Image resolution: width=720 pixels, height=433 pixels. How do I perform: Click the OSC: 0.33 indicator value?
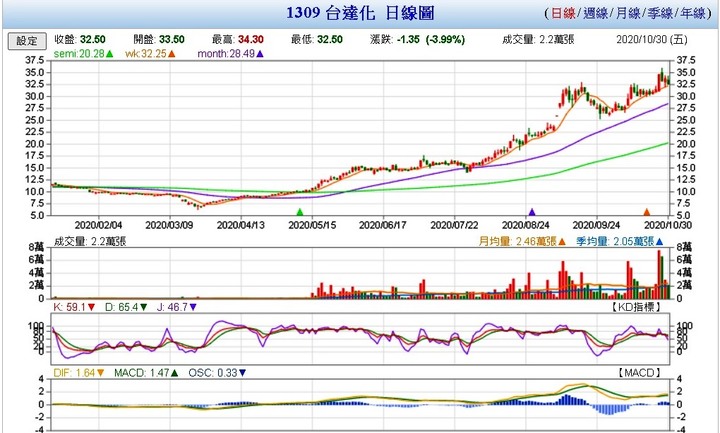coord(213,373)
